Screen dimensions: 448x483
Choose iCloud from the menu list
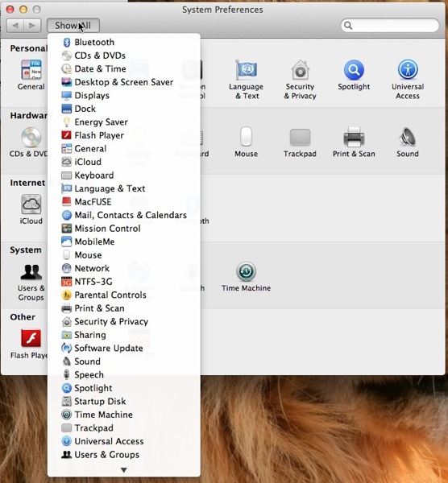[124, 162]
